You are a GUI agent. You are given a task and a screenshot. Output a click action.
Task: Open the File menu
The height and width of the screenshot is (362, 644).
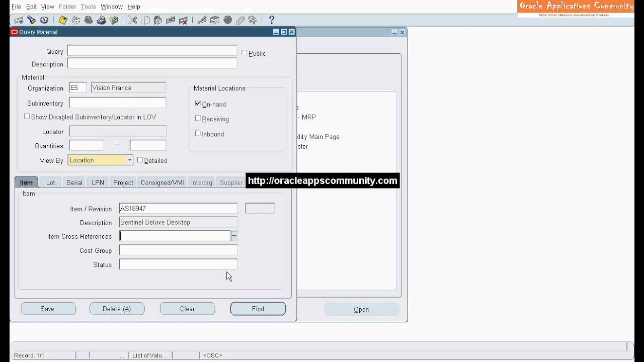[16, 7]
